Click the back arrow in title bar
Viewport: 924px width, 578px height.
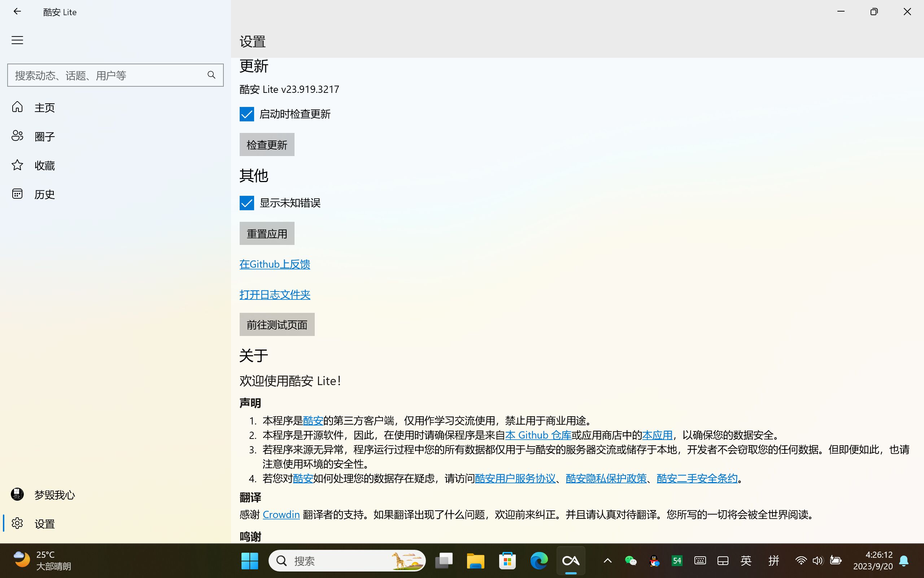point(17,12)
